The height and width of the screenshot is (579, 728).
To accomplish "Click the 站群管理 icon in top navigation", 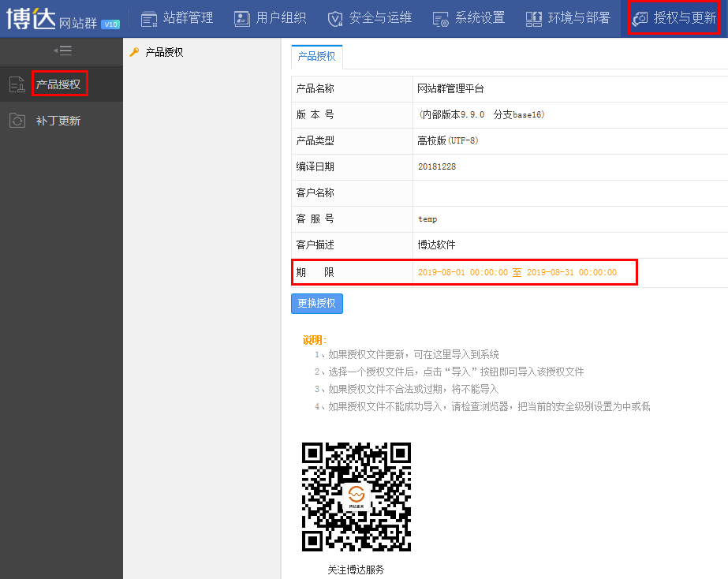I will 149,18.
